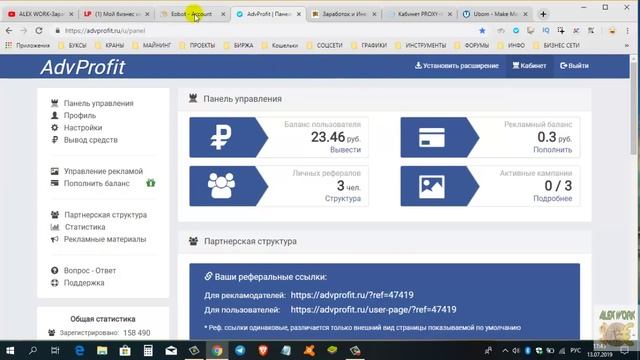The image size is (640, 360).
Task: Switch to Мой бизнес tab
Action: (x=116, y=14)
